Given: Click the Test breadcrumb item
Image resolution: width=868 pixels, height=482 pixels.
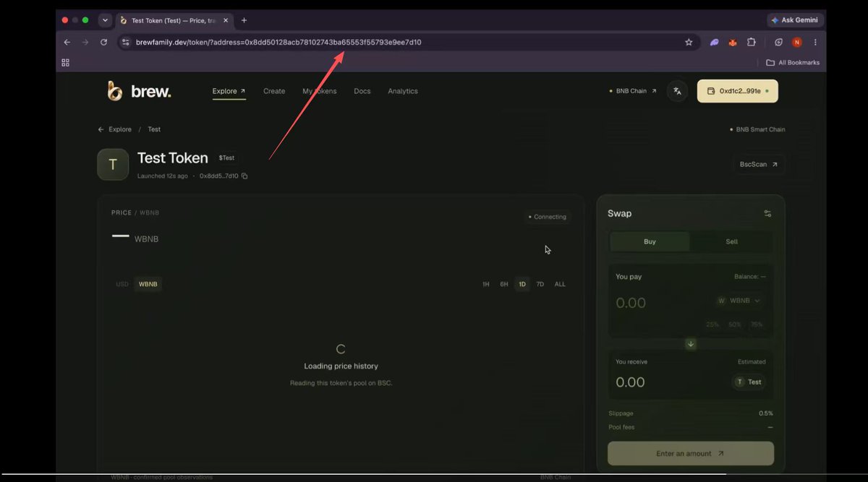Looking at the screenshot, I should click(x=154, y=129).
